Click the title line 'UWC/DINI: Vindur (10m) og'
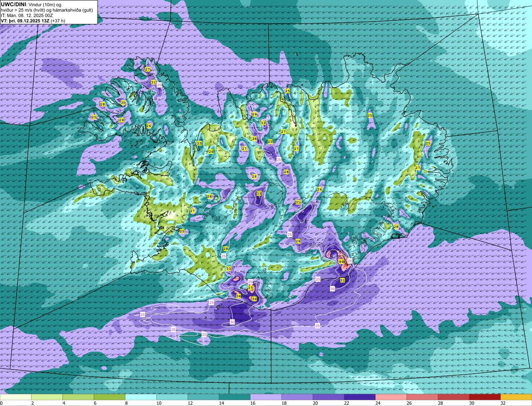 coord(31,4)
